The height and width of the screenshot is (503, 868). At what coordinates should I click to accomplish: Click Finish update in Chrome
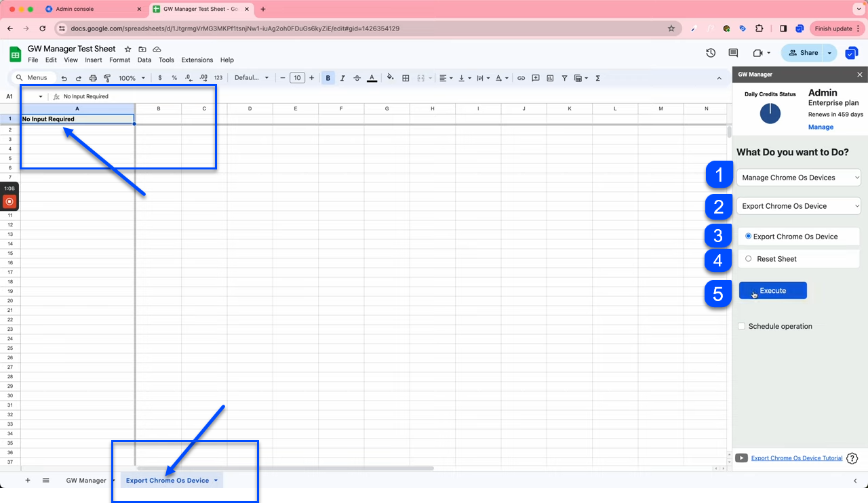837,28
